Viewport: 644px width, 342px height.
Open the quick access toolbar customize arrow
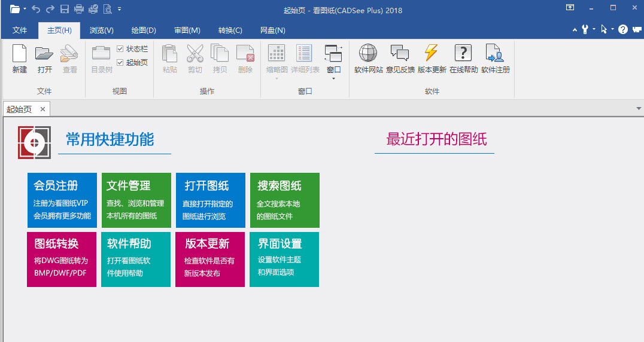click(120, 8)
